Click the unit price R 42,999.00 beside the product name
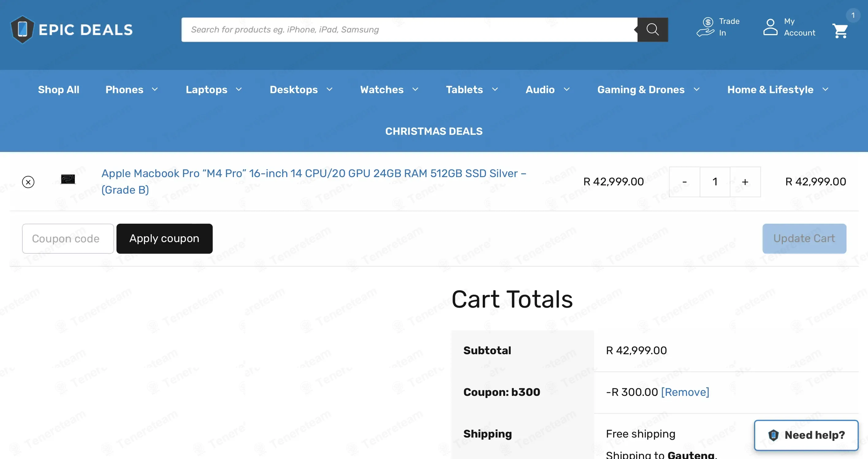The width and height of the screenshot is (868, 459). click(613, 182)
